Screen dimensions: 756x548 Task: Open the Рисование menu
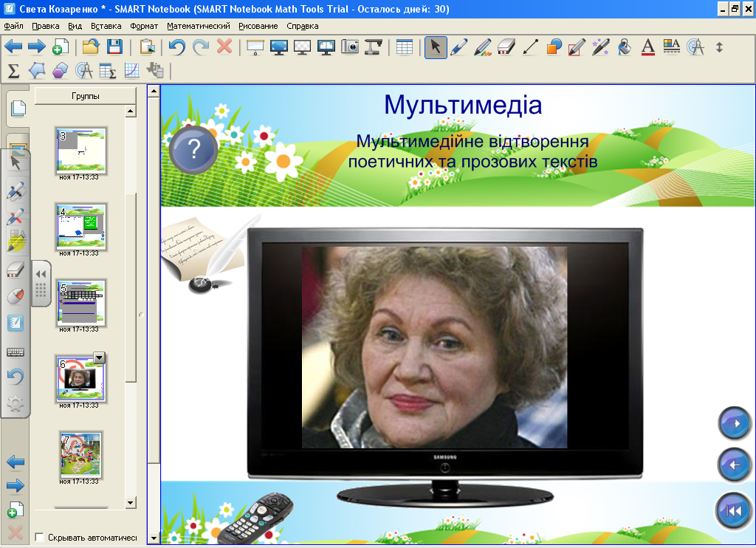(258, 26)
